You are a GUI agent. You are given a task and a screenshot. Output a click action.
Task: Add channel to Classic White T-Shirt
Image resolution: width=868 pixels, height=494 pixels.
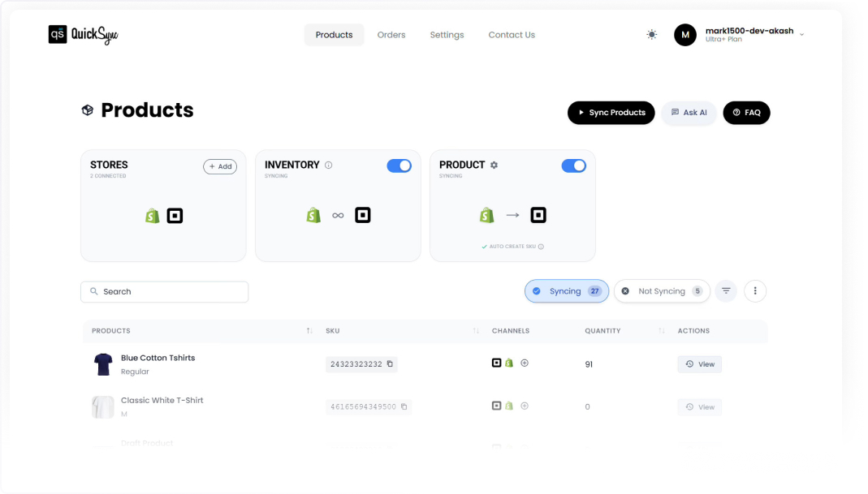coord(525,406)
